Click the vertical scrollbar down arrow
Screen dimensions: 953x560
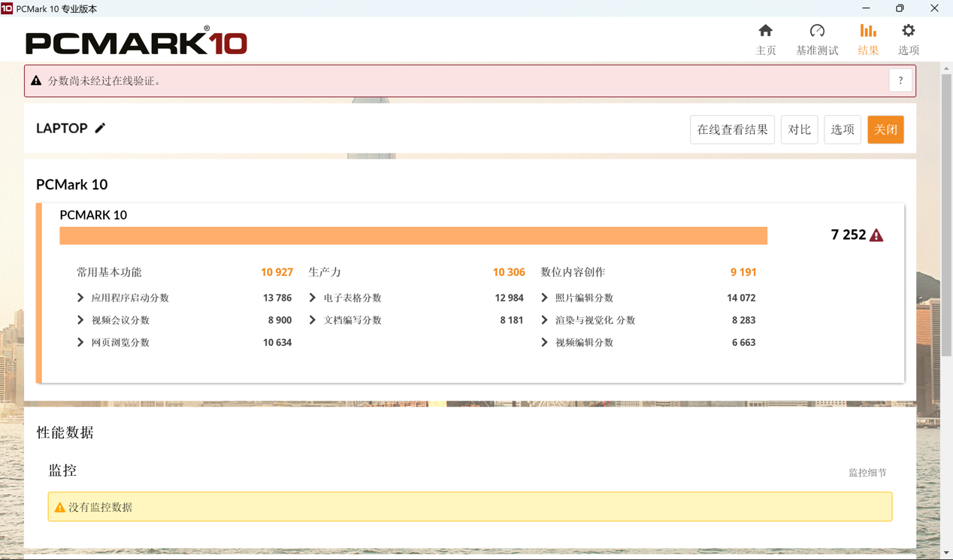coord(946,553)
